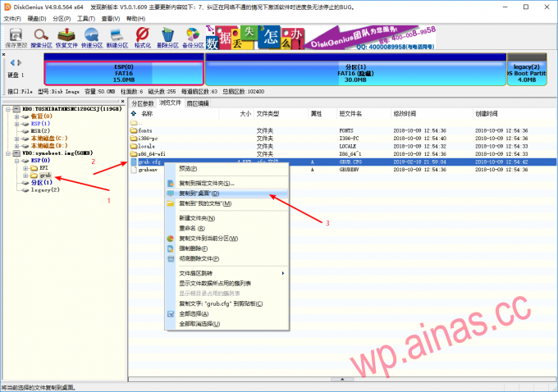Click the i386-pc folder icon

(134, 138)
